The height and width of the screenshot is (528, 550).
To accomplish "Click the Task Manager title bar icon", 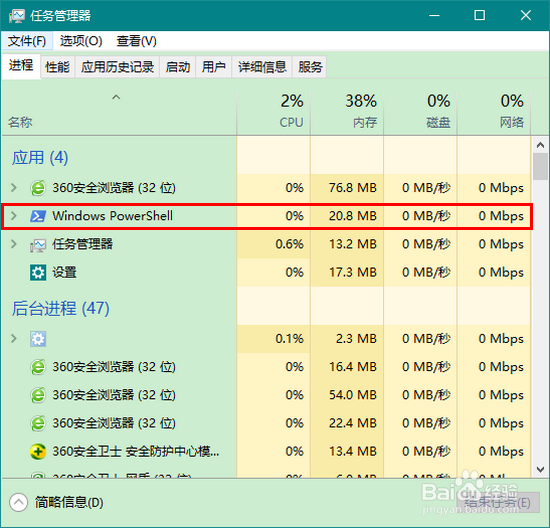I will [16, 16].
